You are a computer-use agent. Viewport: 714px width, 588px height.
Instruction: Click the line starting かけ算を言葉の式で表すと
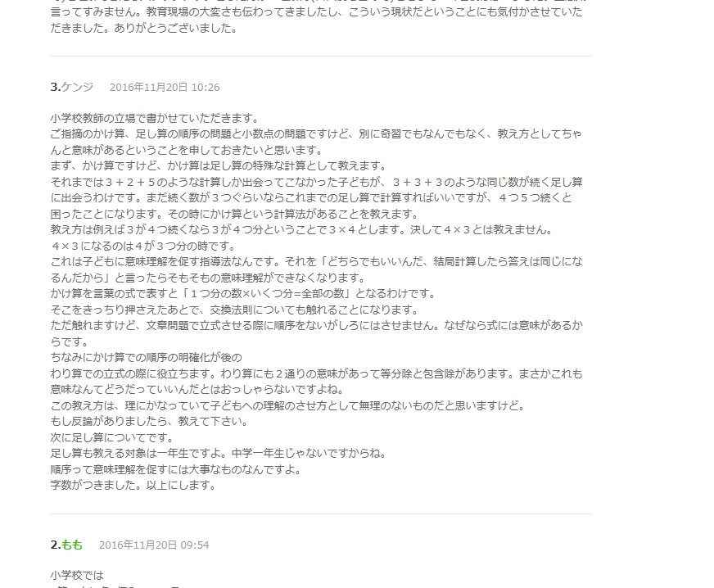pos(244,294)
